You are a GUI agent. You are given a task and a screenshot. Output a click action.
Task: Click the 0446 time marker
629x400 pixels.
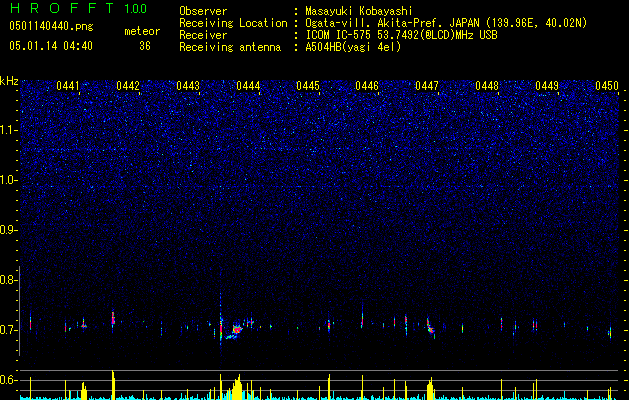(367, 86)
